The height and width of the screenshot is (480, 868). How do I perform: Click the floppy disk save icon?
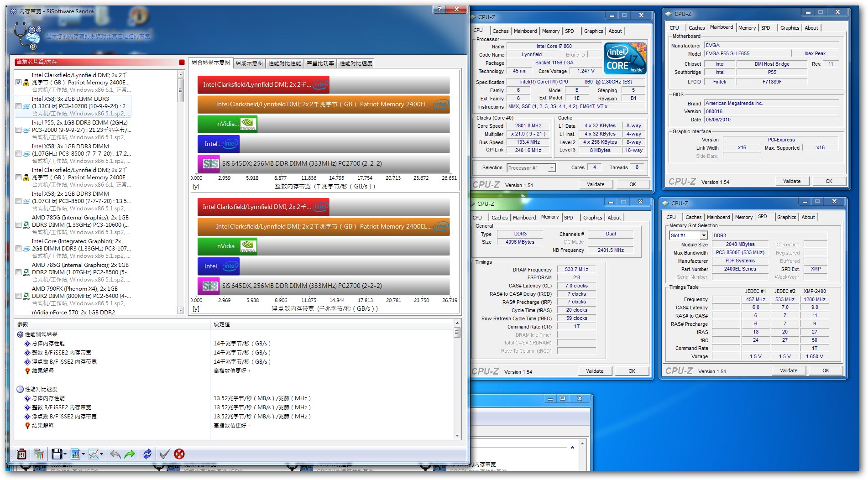pos(57,454)
